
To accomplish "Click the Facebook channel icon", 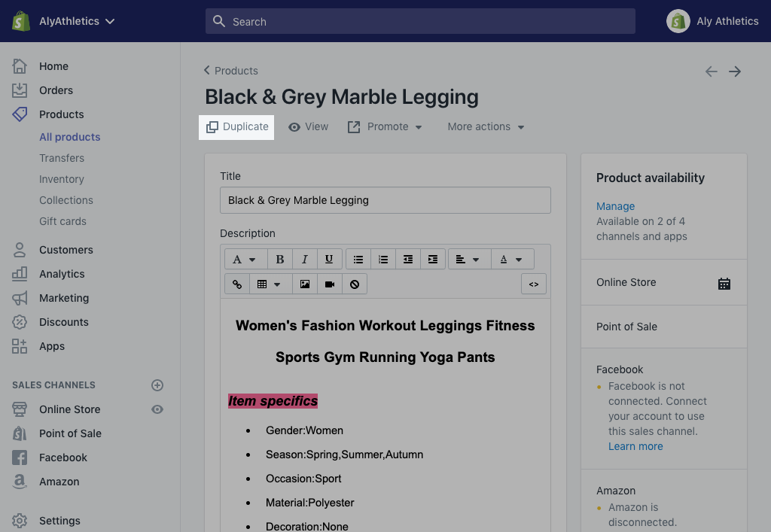I will pyautogui.click(x=20, y=458).
